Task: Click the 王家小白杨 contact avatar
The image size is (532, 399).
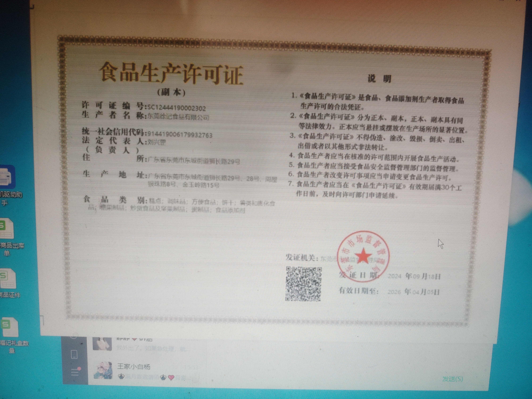Action: tap(103, 370)
